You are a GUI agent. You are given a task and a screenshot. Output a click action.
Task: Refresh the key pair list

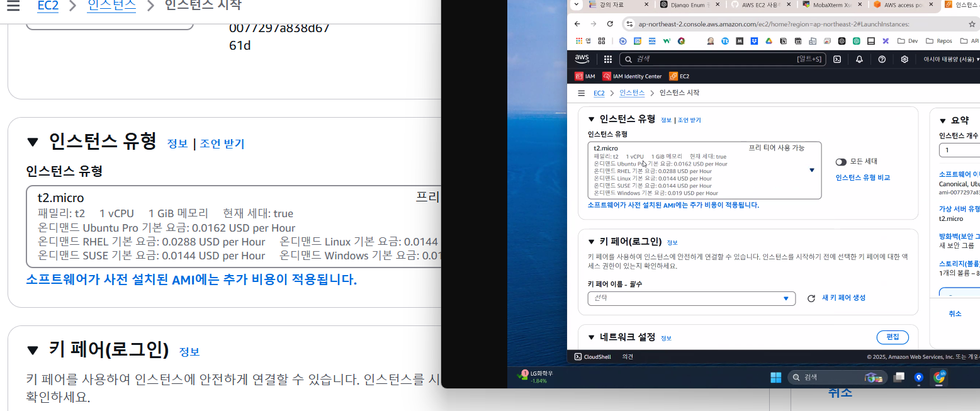click(x=811, y=298)
